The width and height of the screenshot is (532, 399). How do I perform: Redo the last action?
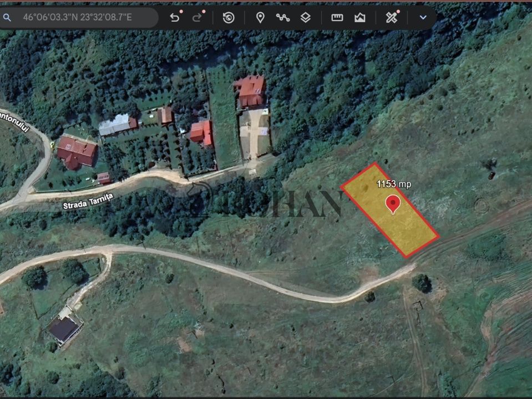pos(197,17)
